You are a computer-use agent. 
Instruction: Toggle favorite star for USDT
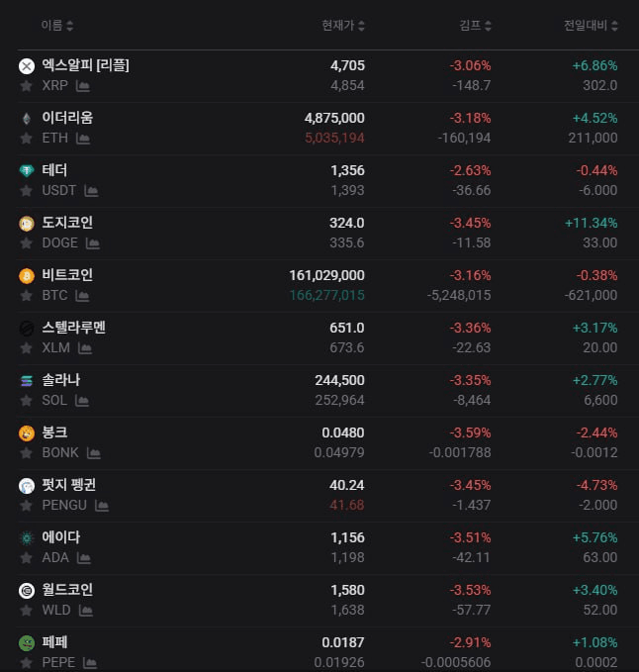tap(26, 191)
